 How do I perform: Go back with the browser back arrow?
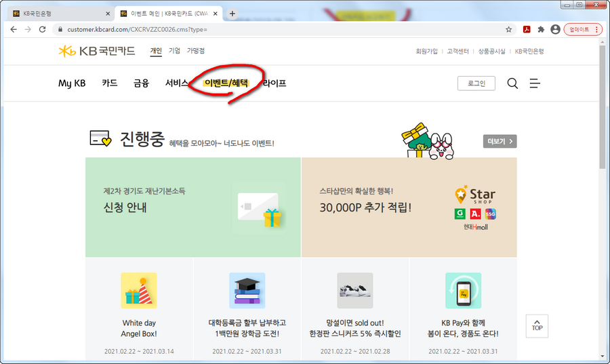[x=14, y=30]
